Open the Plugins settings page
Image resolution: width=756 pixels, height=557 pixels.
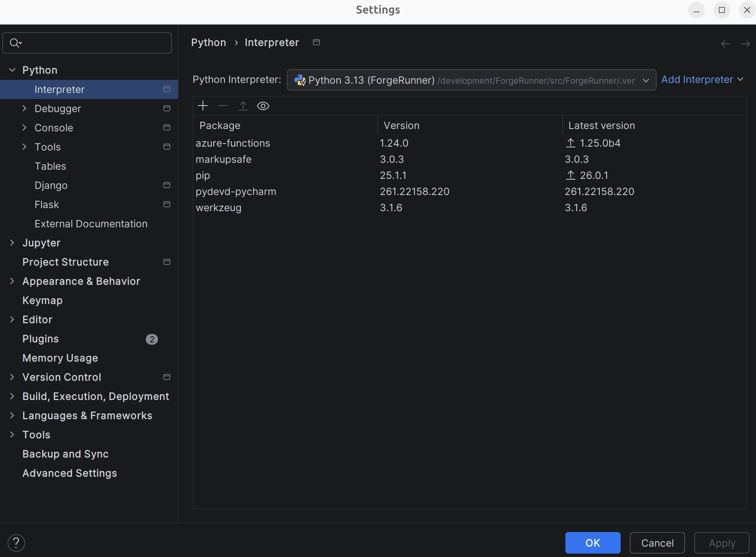coord(41,339)
